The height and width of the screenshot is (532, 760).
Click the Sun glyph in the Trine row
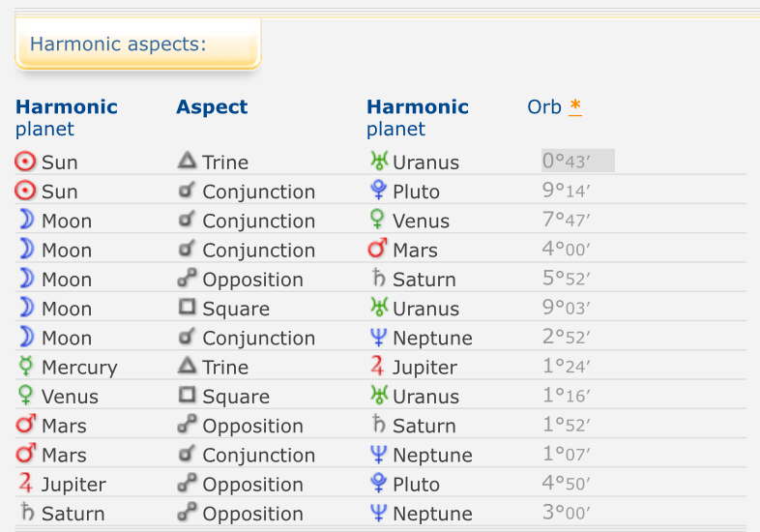click(x=26, y=162)
